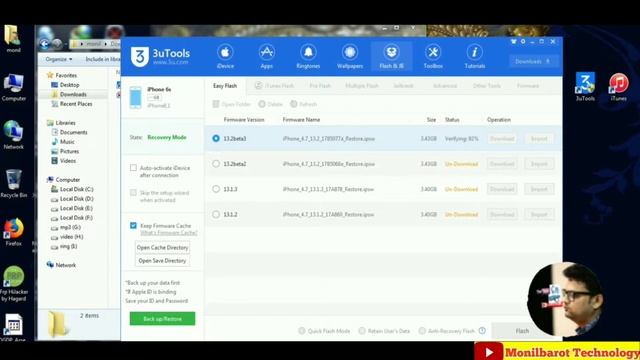Switch to the Pro Flash tab
Viewport: 640px width, 360px height.
pos(320,86)
